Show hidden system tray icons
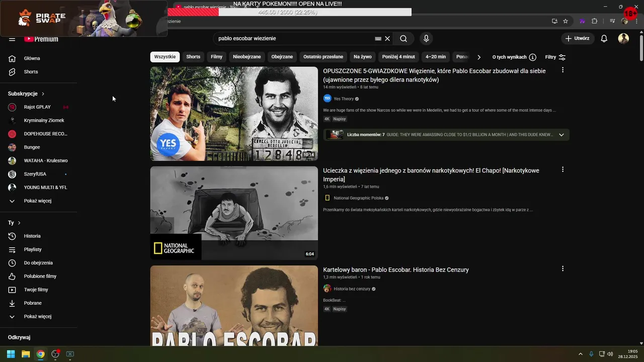Image resolution: width=644 pixels, height=362 pixels. pyautogui.click(x=580, y=354)
